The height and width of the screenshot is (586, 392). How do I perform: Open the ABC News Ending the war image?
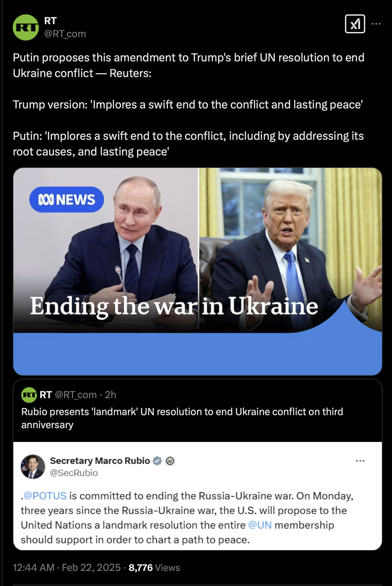coord(198,271)
